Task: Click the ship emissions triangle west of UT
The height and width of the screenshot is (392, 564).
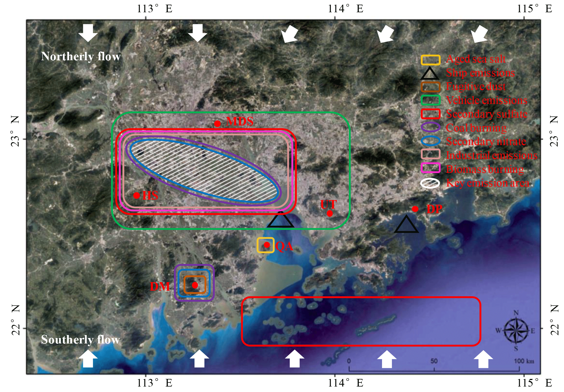Action: (x=280, y=219)
